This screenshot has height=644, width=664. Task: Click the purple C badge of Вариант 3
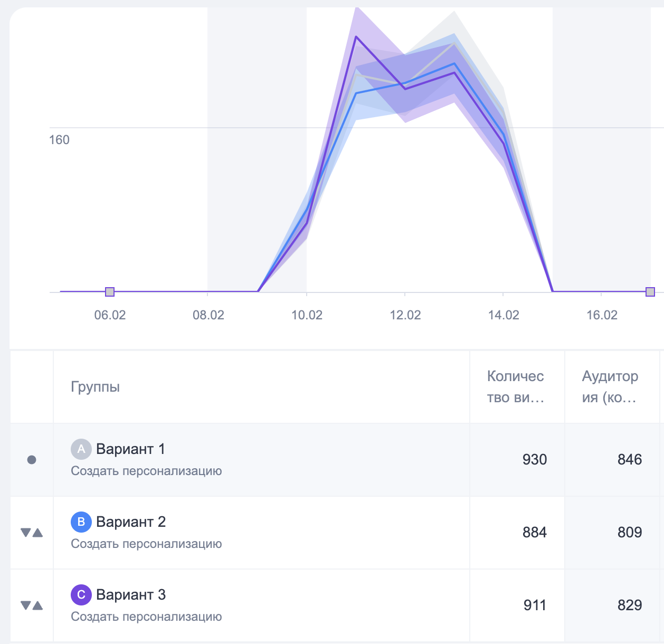pos(81,595)
